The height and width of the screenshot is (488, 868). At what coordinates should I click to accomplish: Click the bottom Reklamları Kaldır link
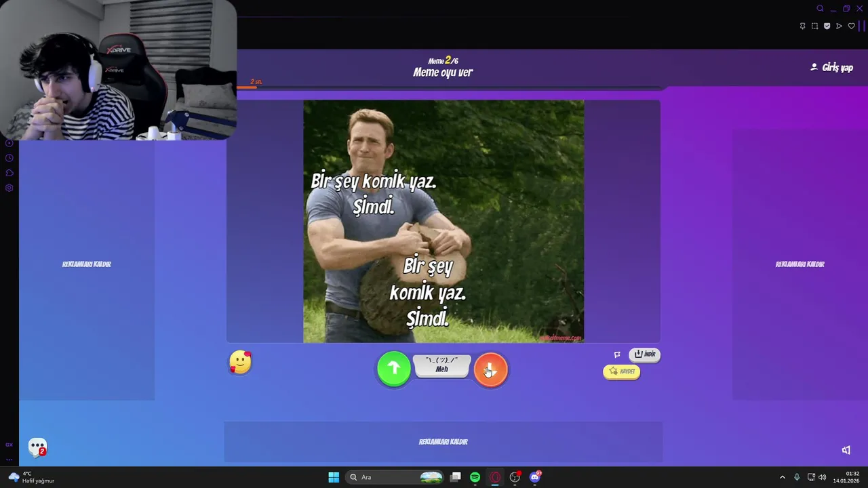coord(443,442)
